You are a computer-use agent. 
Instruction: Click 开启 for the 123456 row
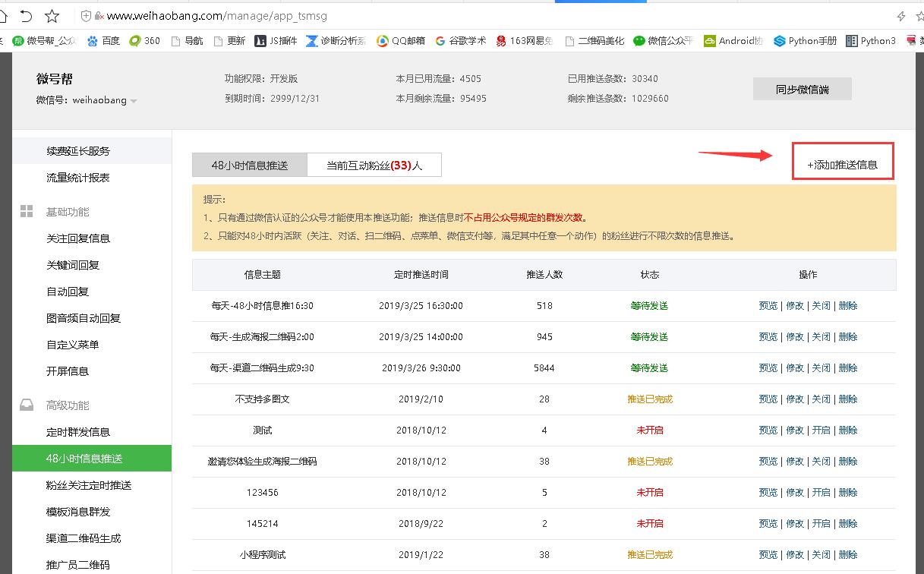point(822,492)
